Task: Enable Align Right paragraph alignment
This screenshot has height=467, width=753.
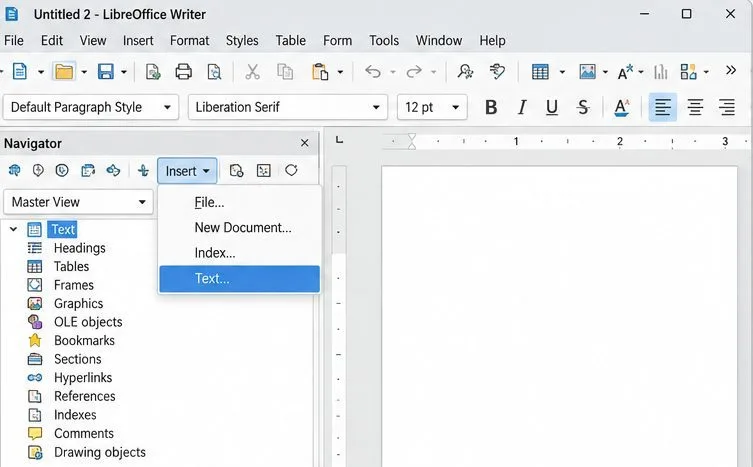Action: click(727, 107)
